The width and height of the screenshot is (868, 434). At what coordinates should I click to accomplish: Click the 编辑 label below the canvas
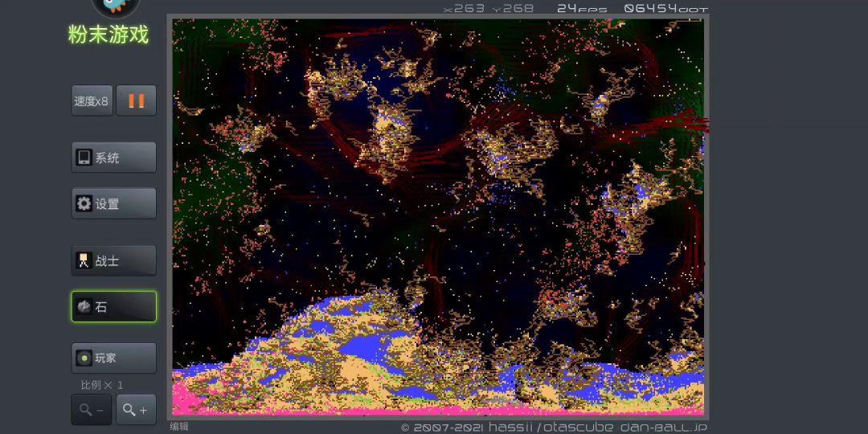[x=178, y=427]
